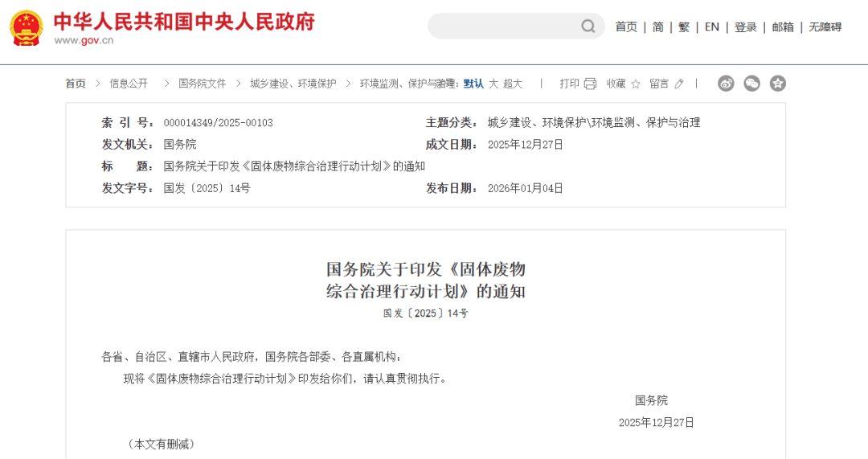
Task: Open 国务院文件 breadcrumb link
Action: 202,84
